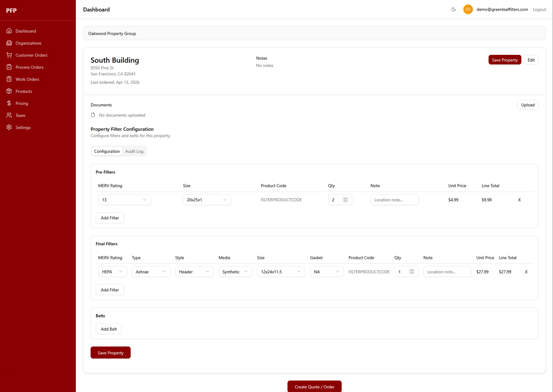Image resolution: width=553 pixels, height=392 pixels.
Task: Click the Organizations building icon
Action: pos(9,43)
